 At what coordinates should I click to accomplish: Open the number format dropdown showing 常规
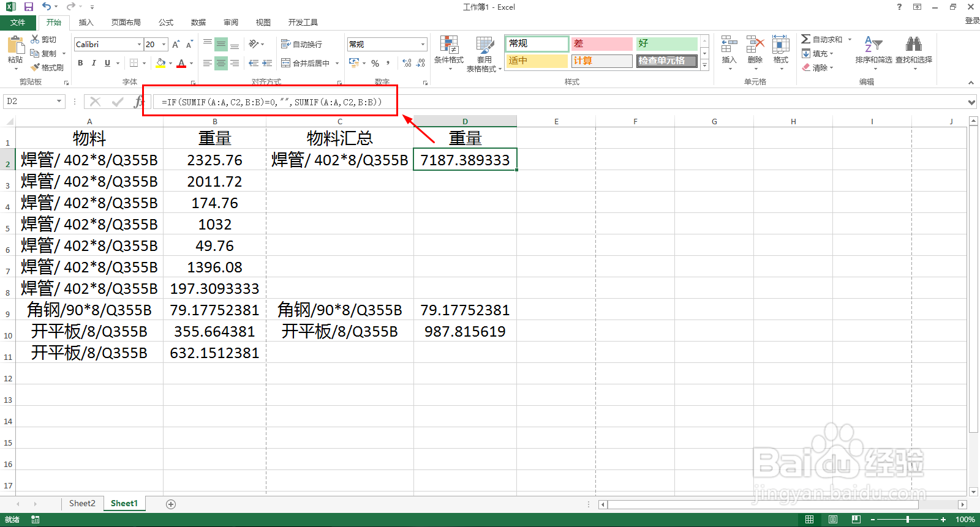click(x=423, y=44)
